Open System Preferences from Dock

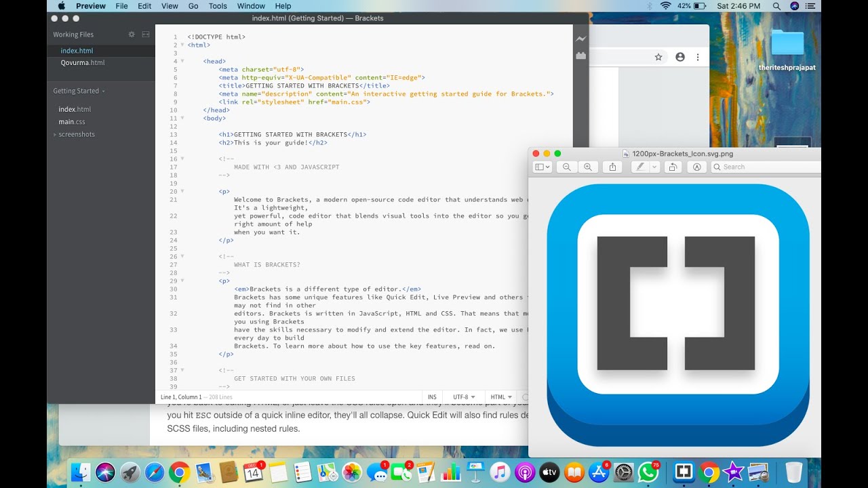(x=624, y=472)
